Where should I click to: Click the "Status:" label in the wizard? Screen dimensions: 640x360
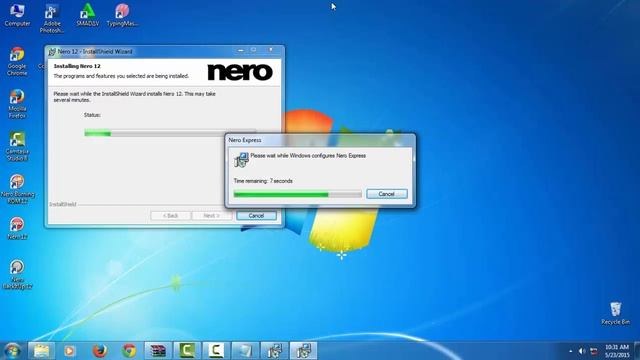coord(92,115)
